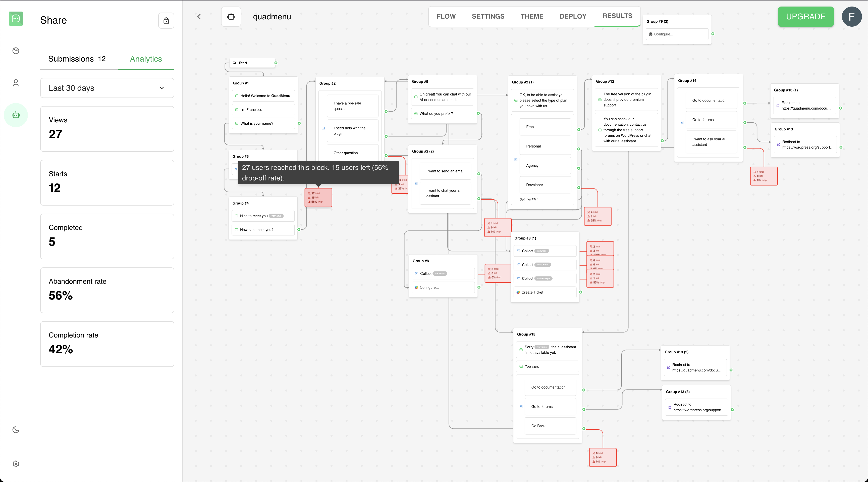868x482 pixels.
Task: Toggle dark mode moon icon
Action: point(16,430)
